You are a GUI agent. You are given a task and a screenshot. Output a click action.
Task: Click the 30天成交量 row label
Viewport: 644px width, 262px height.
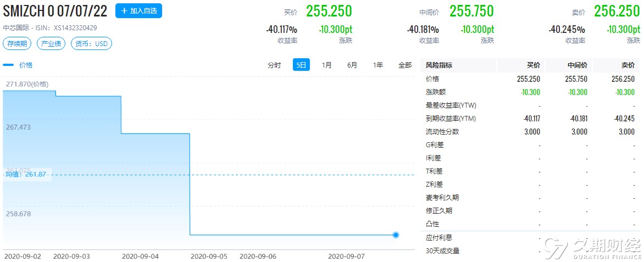pos(442,251)
